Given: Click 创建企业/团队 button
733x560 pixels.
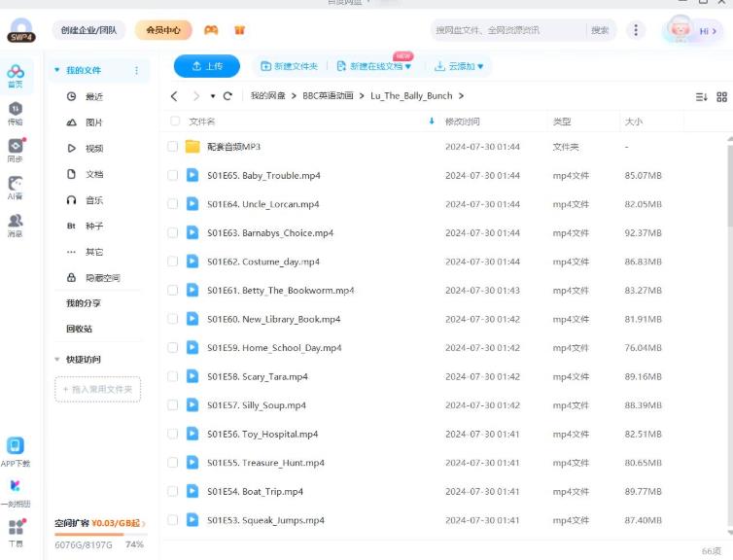Looking at the screenshot, I should (88, 30).
